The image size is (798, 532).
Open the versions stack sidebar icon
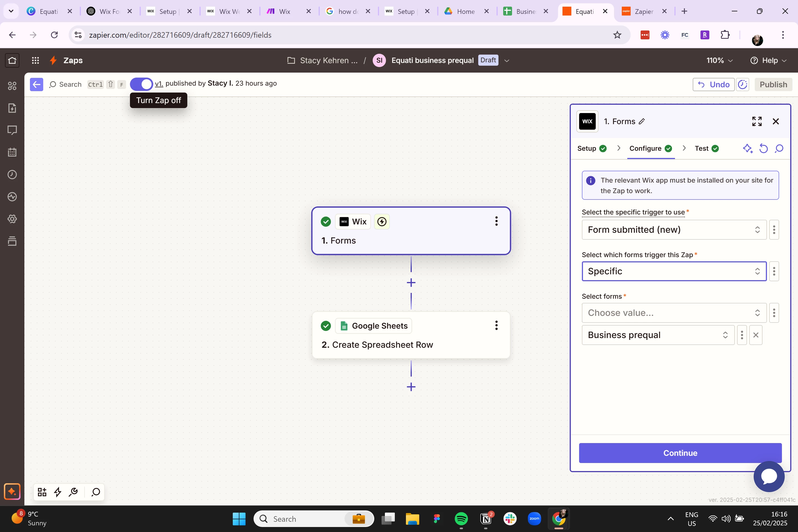tap(12, 241)
